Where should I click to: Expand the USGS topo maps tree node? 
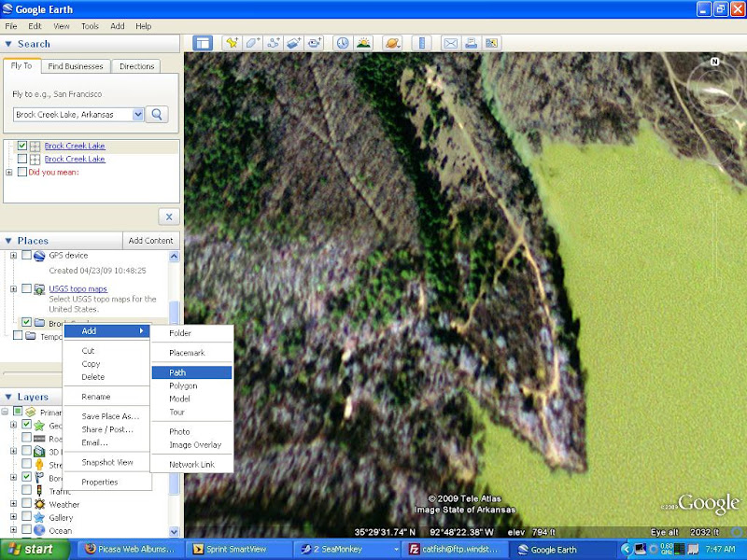[13, 289]
